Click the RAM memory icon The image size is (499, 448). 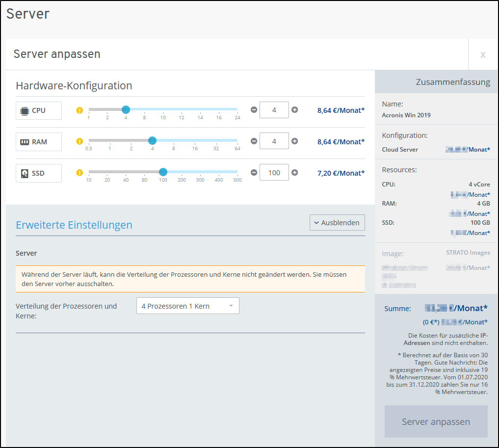25,142
